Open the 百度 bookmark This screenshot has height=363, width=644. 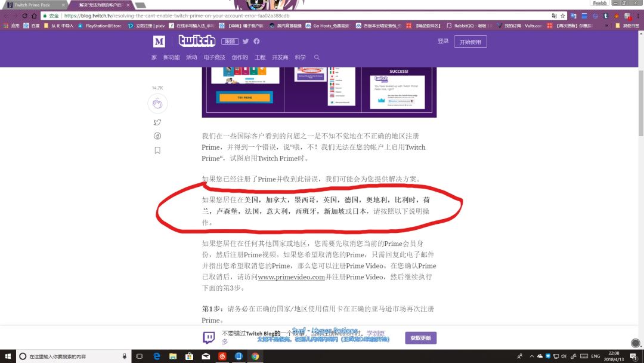32,26
